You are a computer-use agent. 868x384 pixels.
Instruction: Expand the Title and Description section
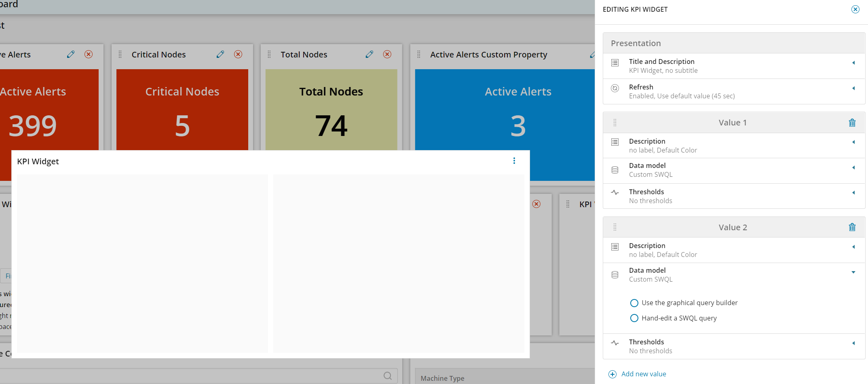pyautogui.click(x=853, y=63)
